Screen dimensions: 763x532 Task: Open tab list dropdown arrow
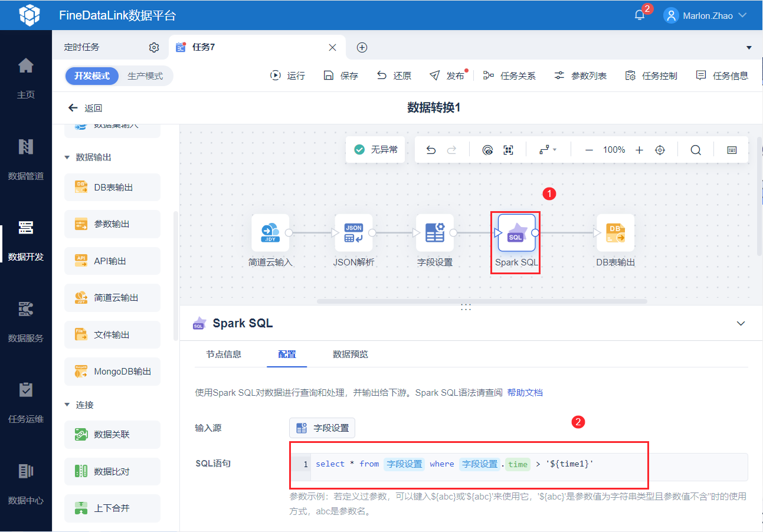tap(749, 47)
